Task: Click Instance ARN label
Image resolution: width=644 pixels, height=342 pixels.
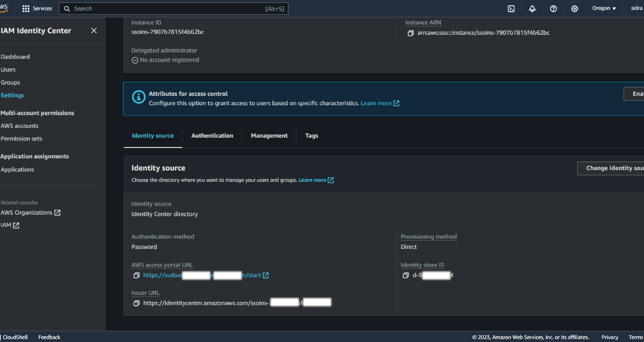Action: [x=423, y=23]
